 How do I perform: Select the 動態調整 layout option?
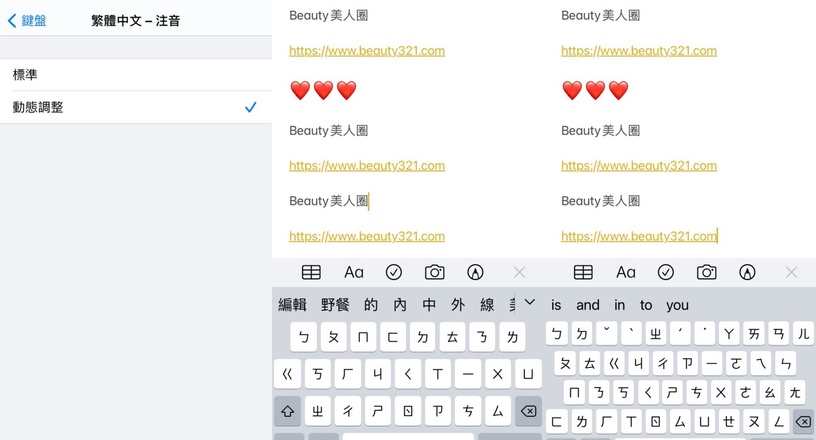[136, 107]
